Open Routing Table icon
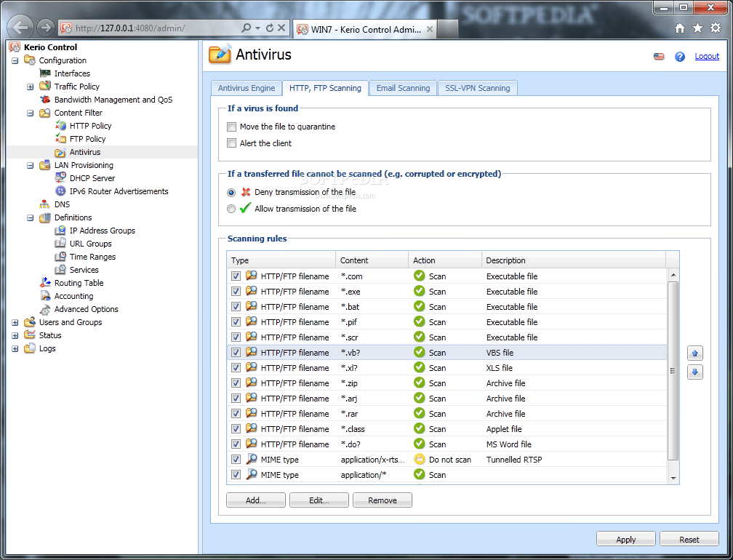 click(x=45, y=282)
